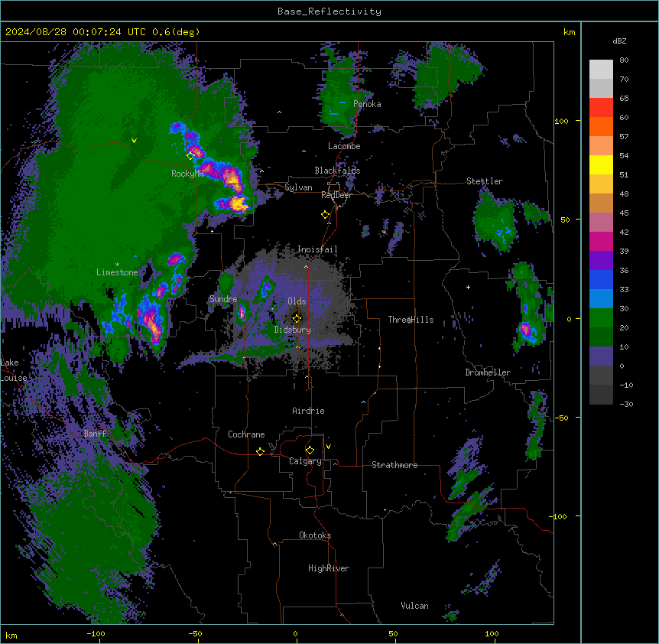The width and height of the screenshot is (659, 644).
Task: Click the Strathmore town label
Action: (x=394, y=465)
